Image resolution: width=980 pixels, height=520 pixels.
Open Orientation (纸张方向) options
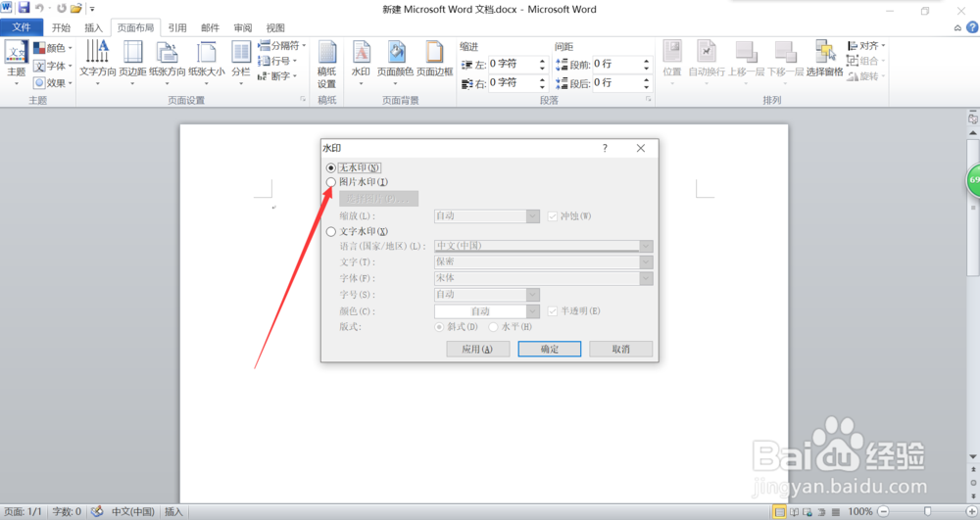tap(167, 63)
